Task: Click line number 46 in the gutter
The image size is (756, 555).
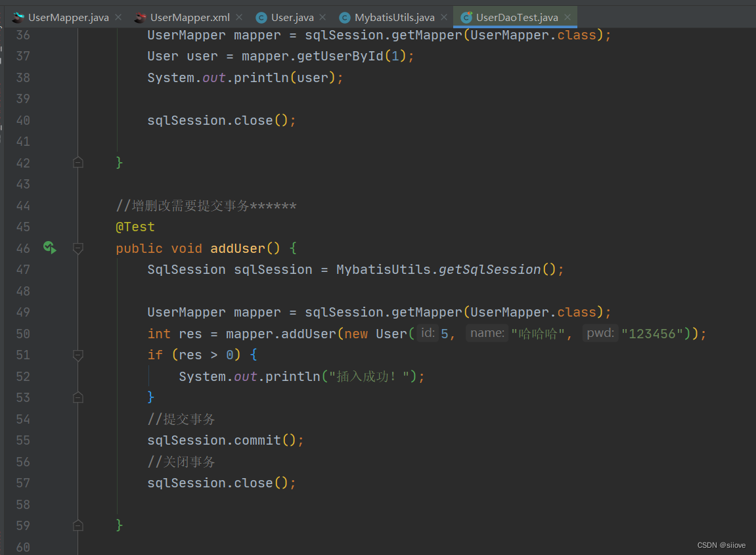Action: point(23,248)
